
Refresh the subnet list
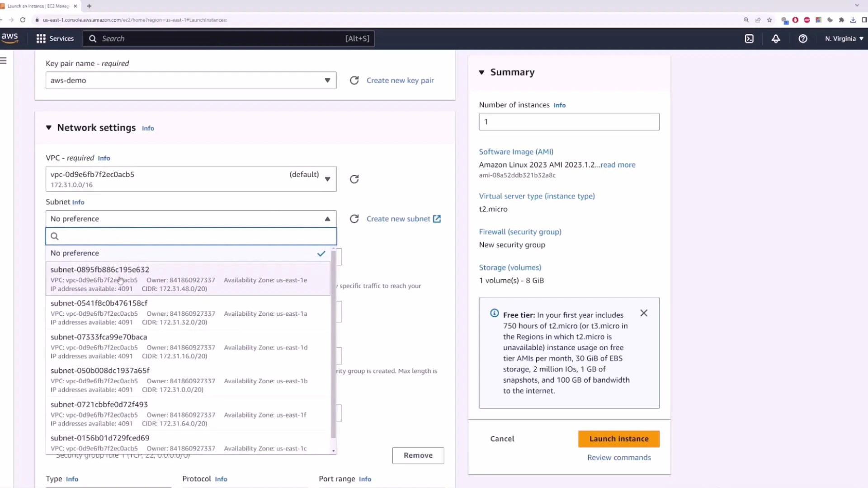pos(354,219)
